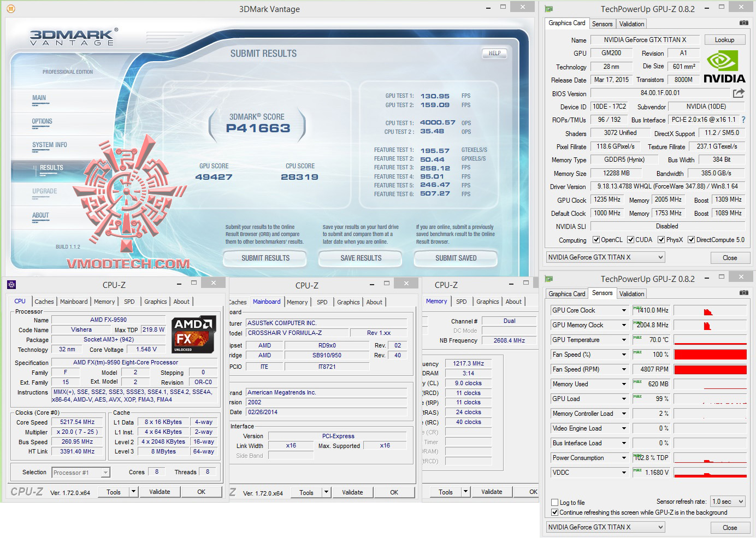The width and height of the screenshot is (756, 542).
Task: Open the Power Consumption sensor dropdown
Action: coord(624,458)
